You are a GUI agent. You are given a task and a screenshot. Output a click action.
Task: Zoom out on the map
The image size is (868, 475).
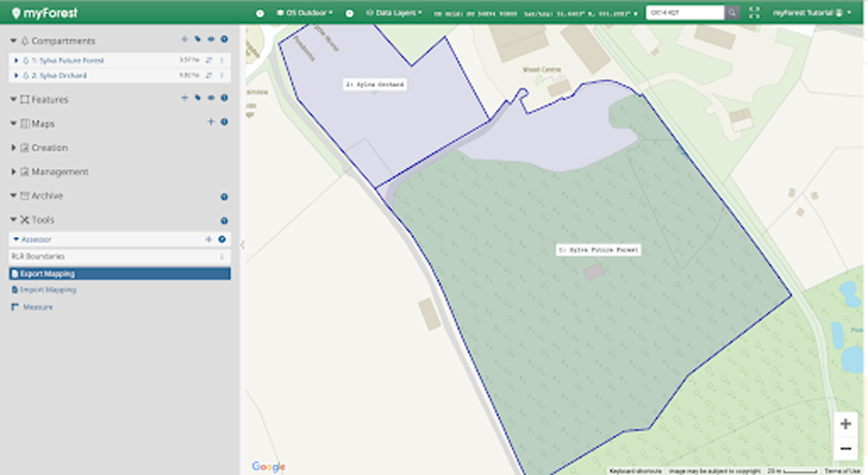[844, 448]
